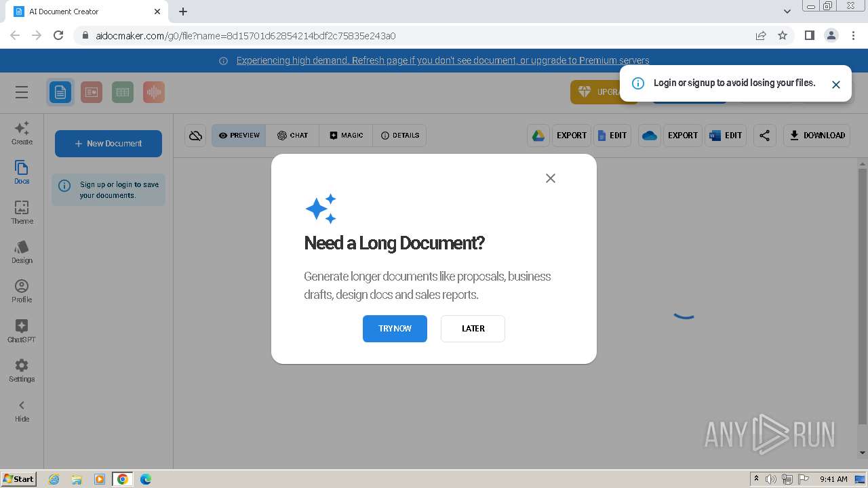The image size is (868, 488).
Task: Toggle the browser side panel
Action: 809,35
